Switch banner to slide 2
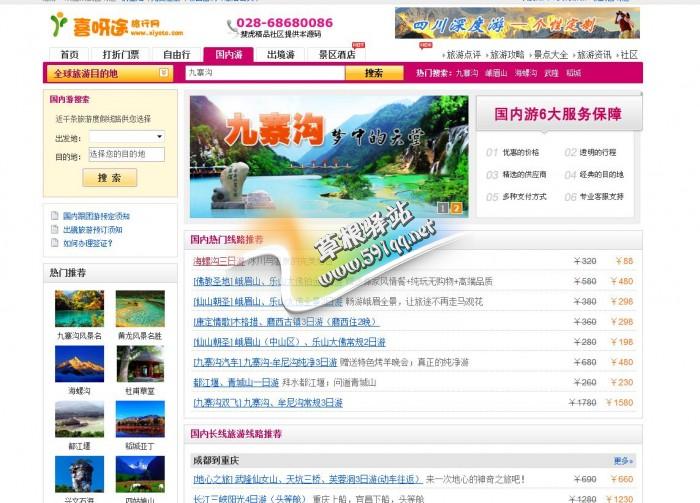Screen dimensions: 700x503 pos(456,208)
